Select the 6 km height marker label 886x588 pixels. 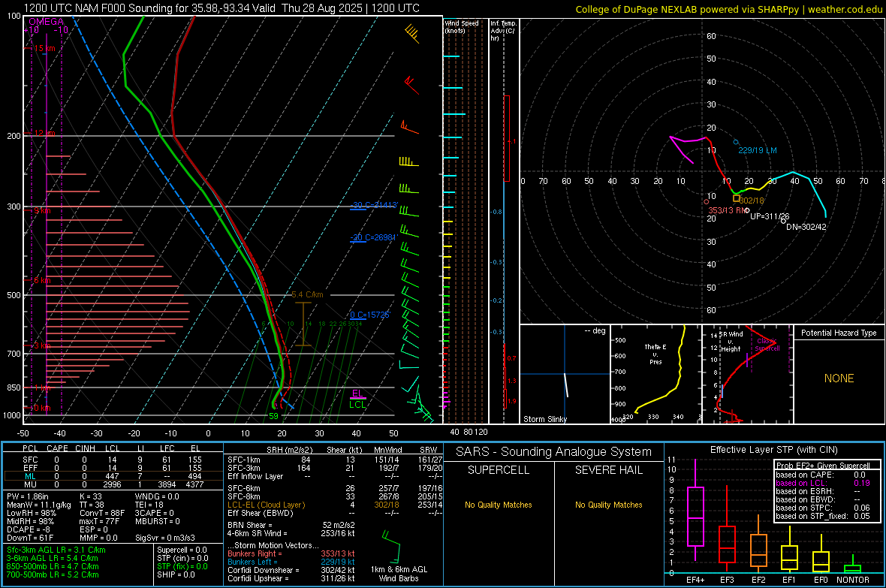point(42,280)
